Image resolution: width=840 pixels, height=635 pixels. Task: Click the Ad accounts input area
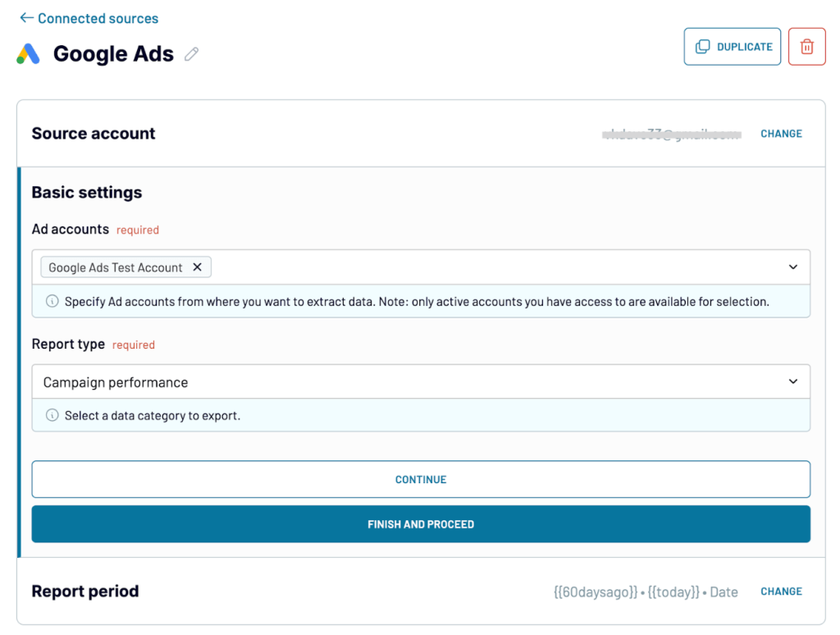pos(421,267)
